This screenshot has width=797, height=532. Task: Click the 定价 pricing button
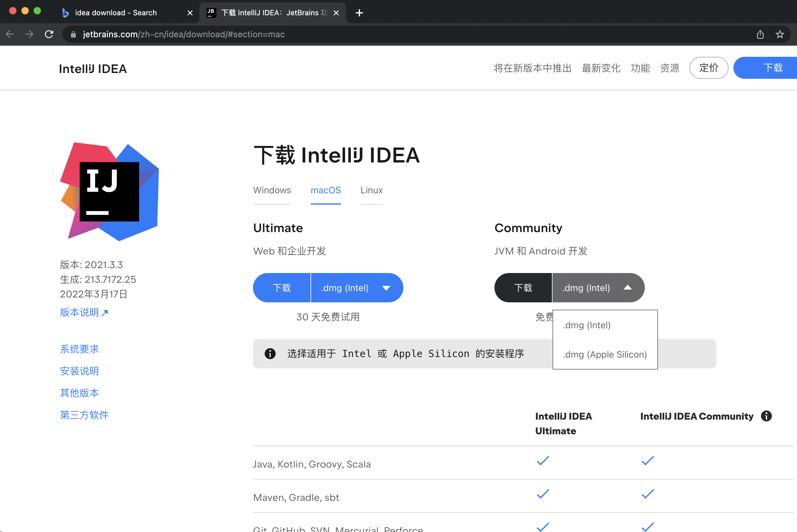709,68
